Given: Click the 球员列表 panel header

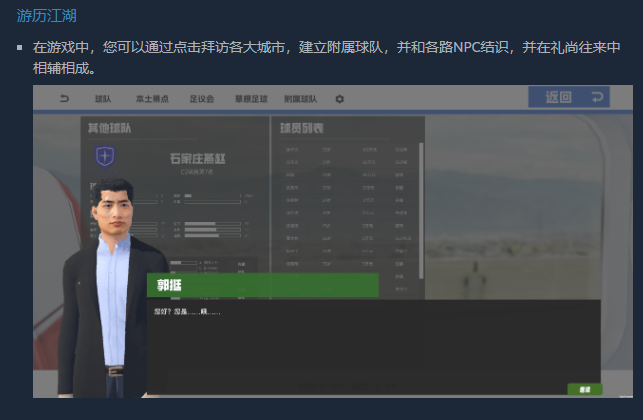Looking at the screenshot, I should pos(302,128).
